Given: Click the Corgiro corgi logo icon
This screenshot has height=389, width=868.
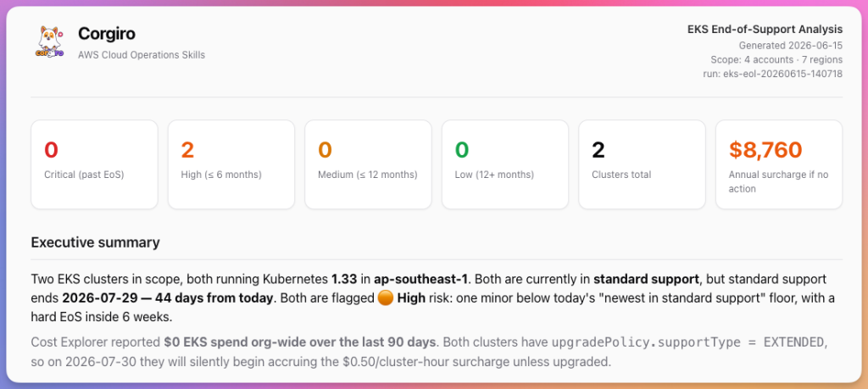Looking at the screenshot, I should pos(50,42).
